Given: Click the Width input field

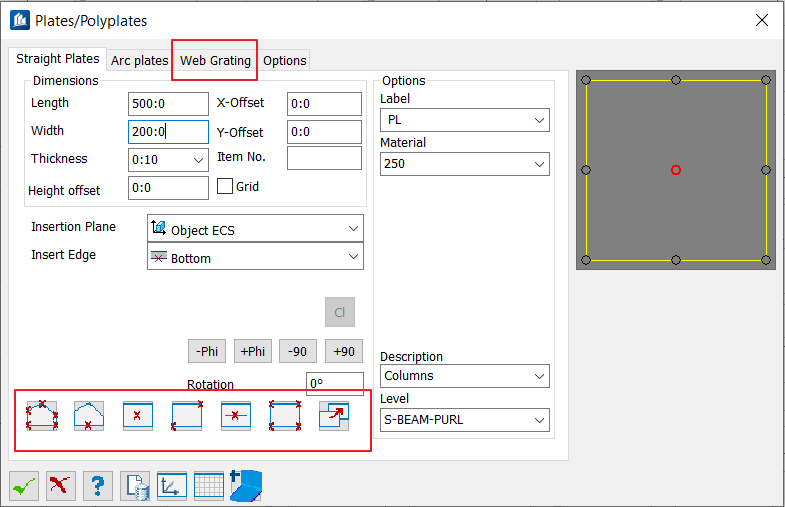Looking at the screenshot, I should click(x=168, y=132).
